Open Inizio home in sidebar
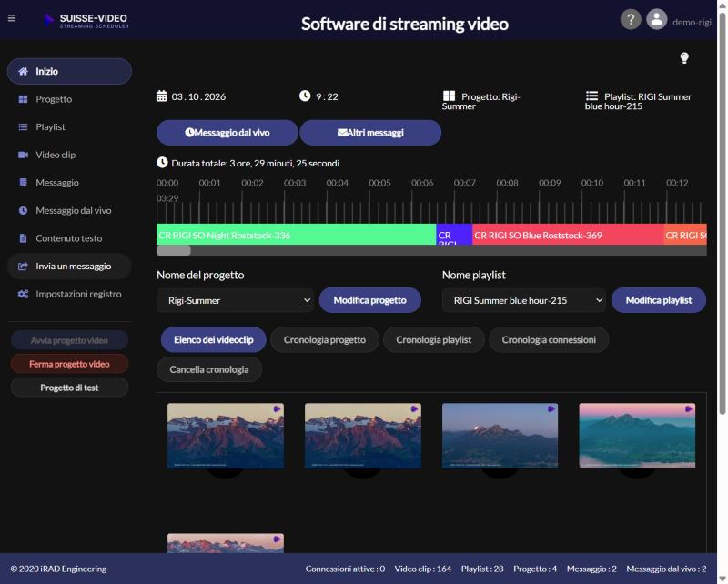Screen dimensions: 728x584 click(70, 72)
